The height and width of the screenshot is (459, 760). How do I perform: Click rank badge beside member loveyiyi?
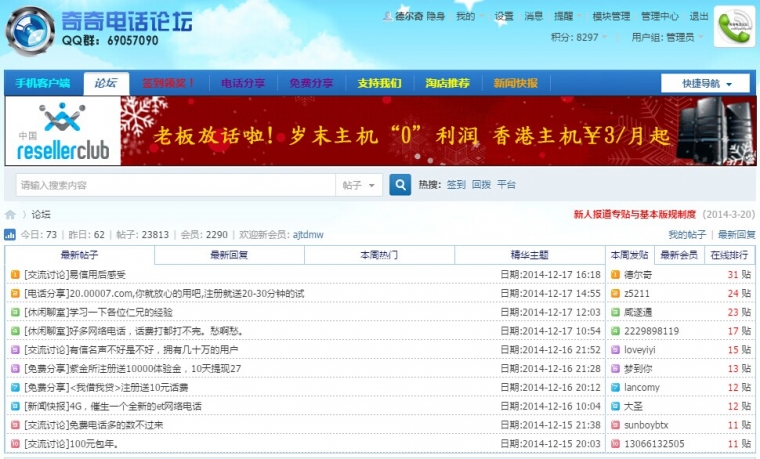[x=615, y=350]
